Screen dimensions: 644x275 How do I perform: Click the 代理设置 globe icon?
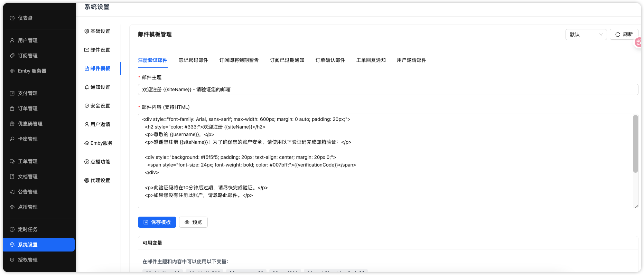(87, 180)
